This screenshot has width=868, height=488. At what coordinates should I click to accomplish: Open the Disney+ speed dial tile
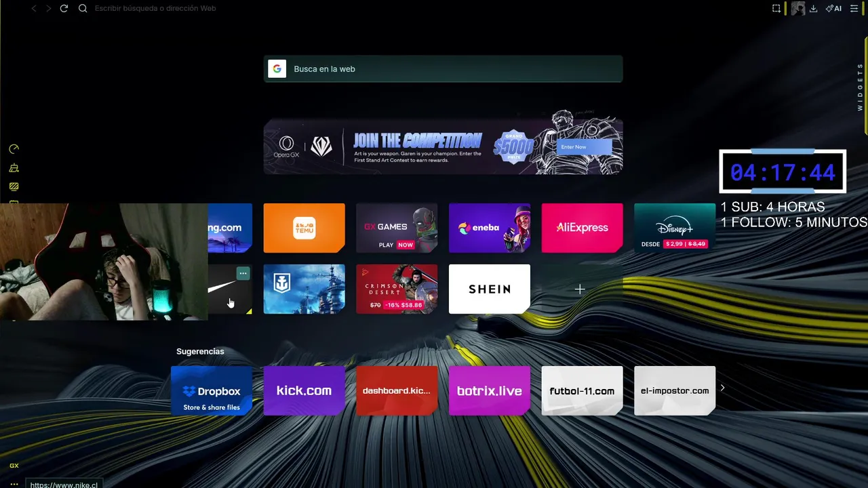(x=675, y=228)
